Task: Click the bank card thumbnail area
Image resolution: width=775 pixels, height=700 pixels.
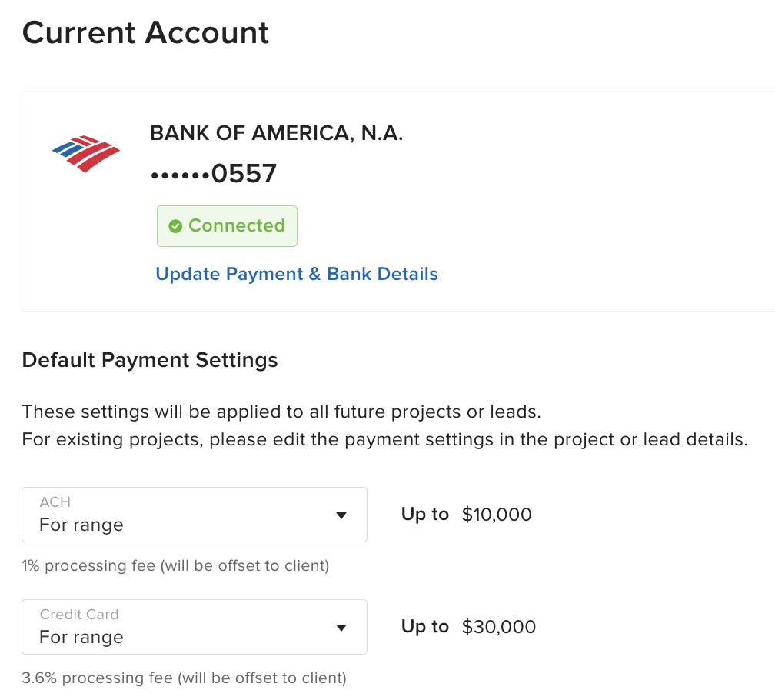Action: point(85,153)
